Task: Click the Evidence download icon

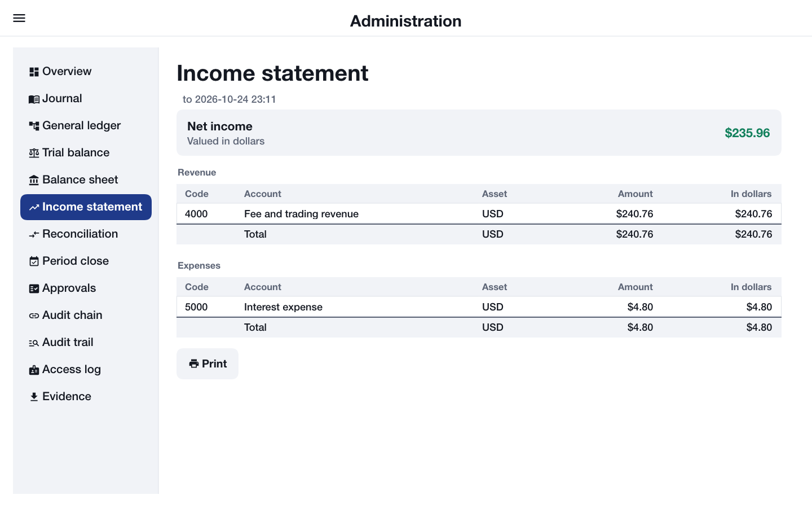Action: tap(34, 397)
